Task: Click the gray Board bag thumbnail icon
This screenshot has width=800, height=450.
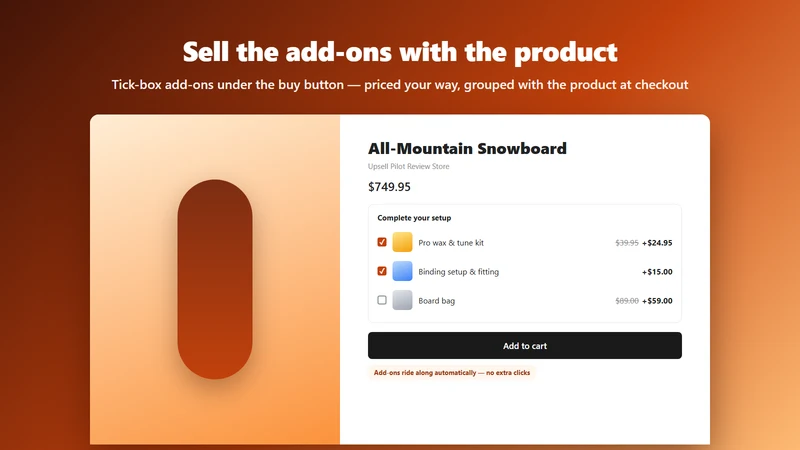Action: [402, 300]
